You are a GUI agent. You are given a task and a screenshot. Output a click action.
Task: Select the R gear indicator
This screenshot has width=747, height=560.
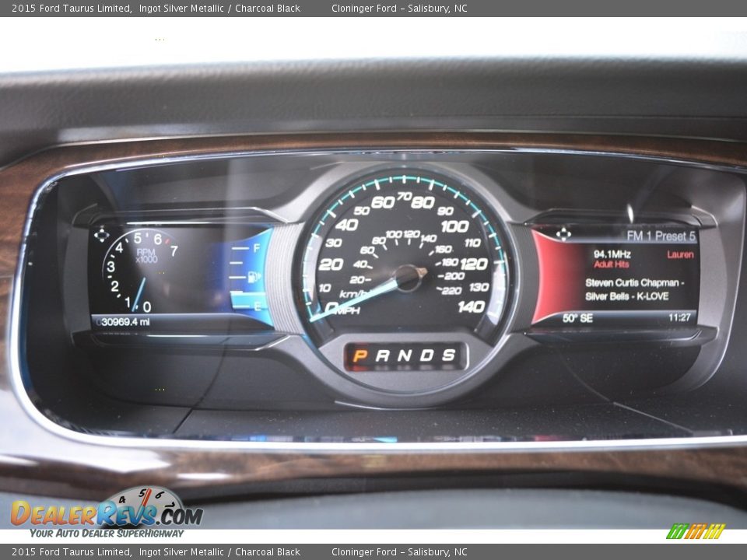coord(381,355)
